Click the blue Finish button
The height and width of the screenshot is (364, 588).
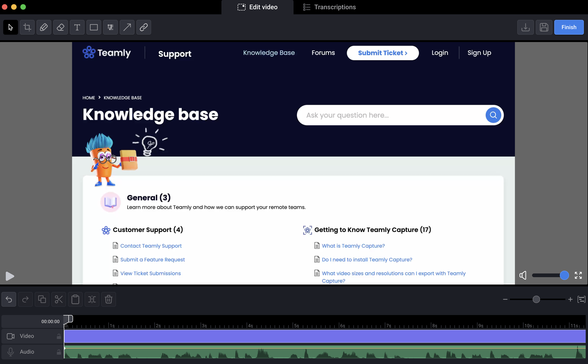pos(569,27)
